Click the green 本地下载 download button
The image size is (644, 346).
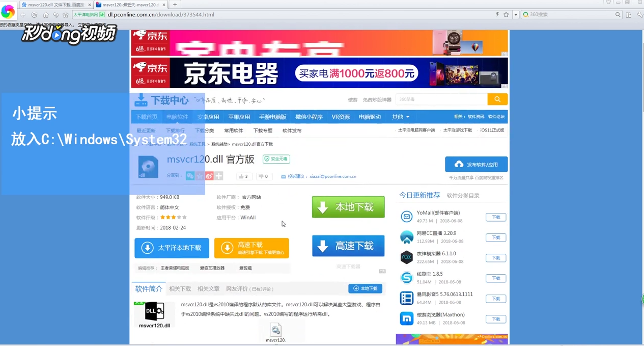pyautogui.click(x=348, y=207)
